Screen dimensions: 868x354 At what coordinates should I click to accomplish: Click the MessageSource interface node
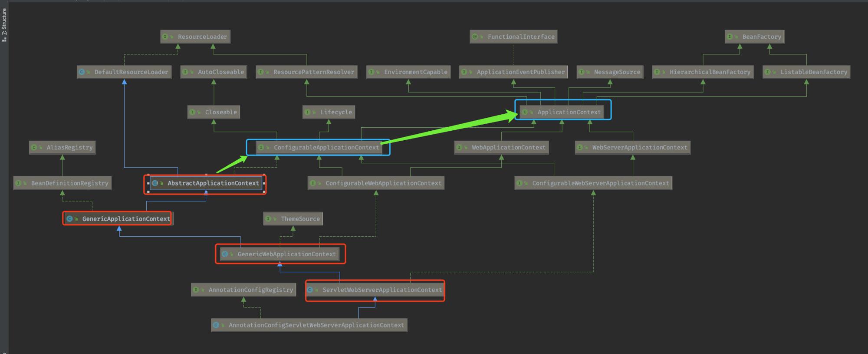pos(610,72)
